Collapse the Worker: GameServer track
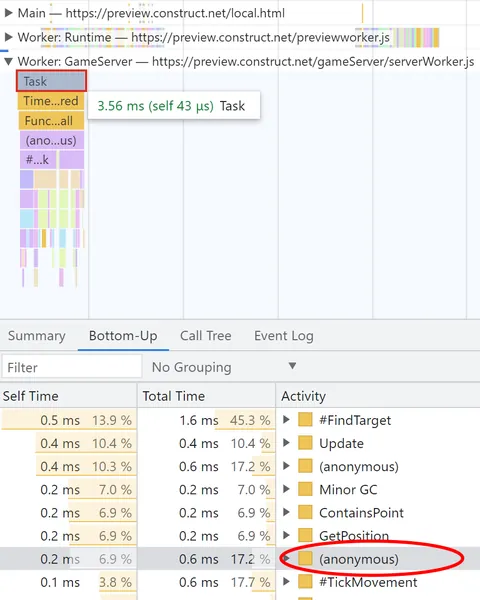 [8, 61]
